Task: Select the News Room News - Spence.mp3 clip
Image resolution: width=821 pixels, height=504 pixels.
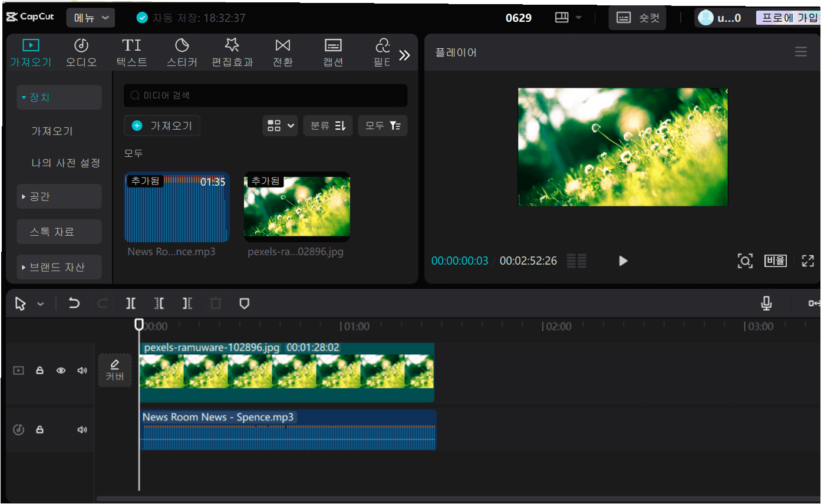Action: click(288, 430)
